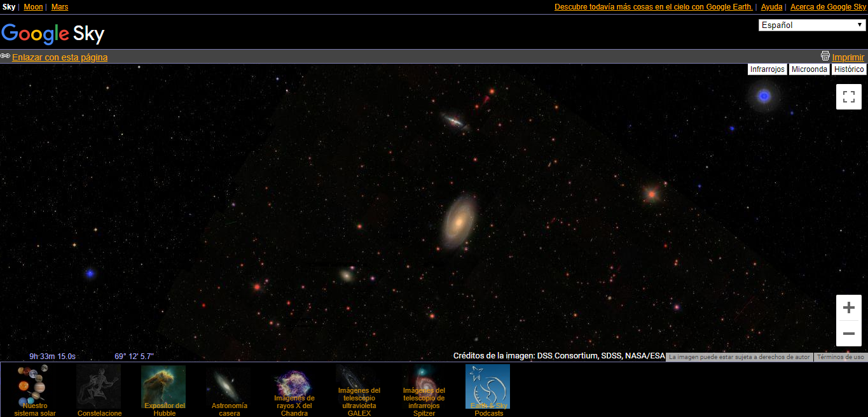Image resolution: width=868 pixels, height=417 pixels.
Task: Open the Google Sky logo
Action: coord(53,33)
